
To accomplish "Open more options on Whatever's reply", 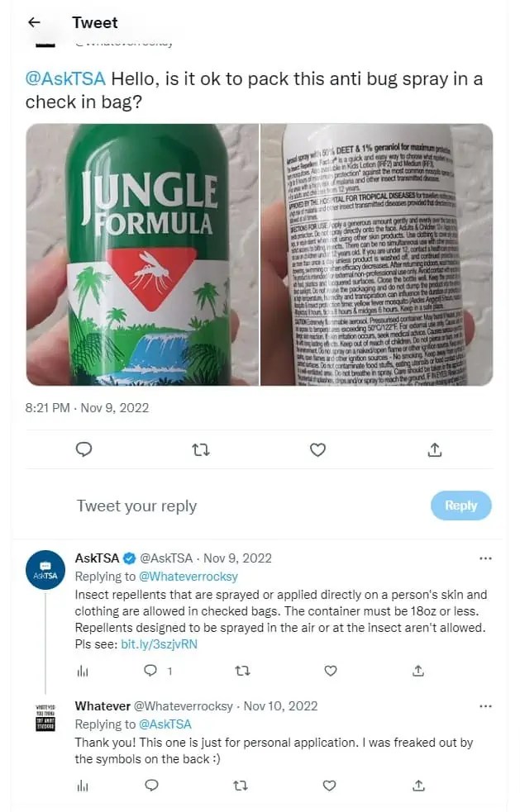I will click(485, 706).
